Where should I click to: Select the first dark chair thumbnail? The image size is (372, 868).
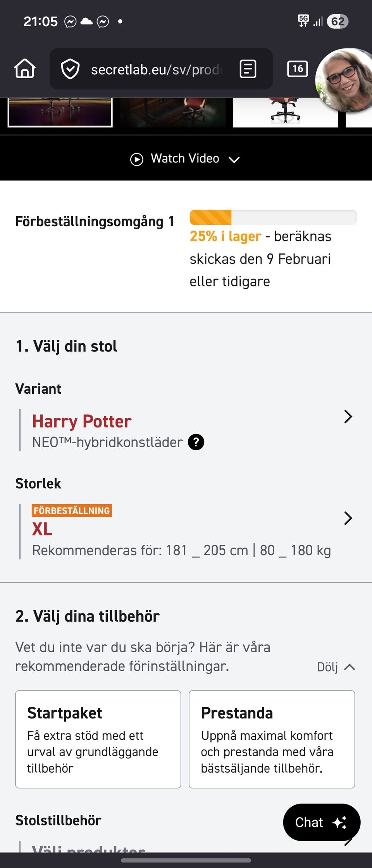click(60, 112)
